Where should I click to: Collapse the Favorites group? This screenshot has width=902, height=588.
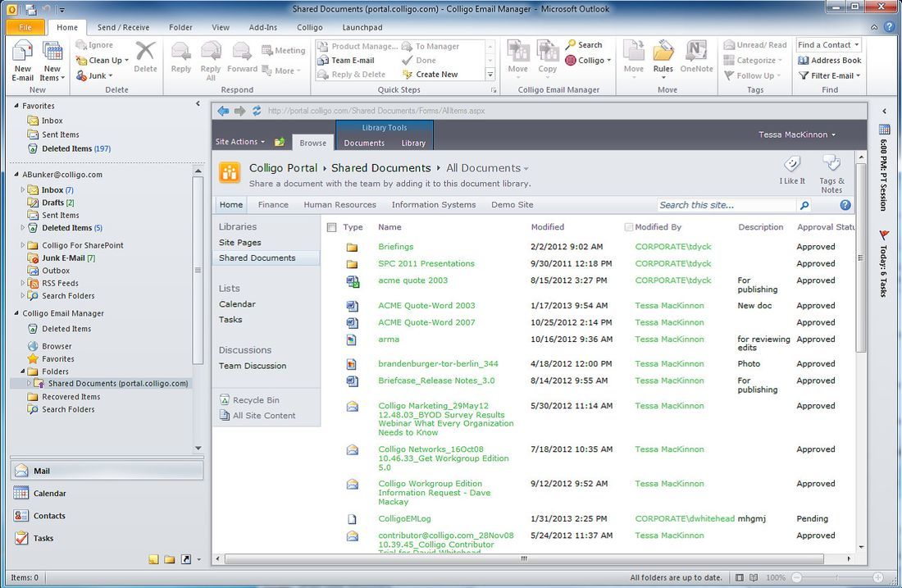tap(16, 106)
